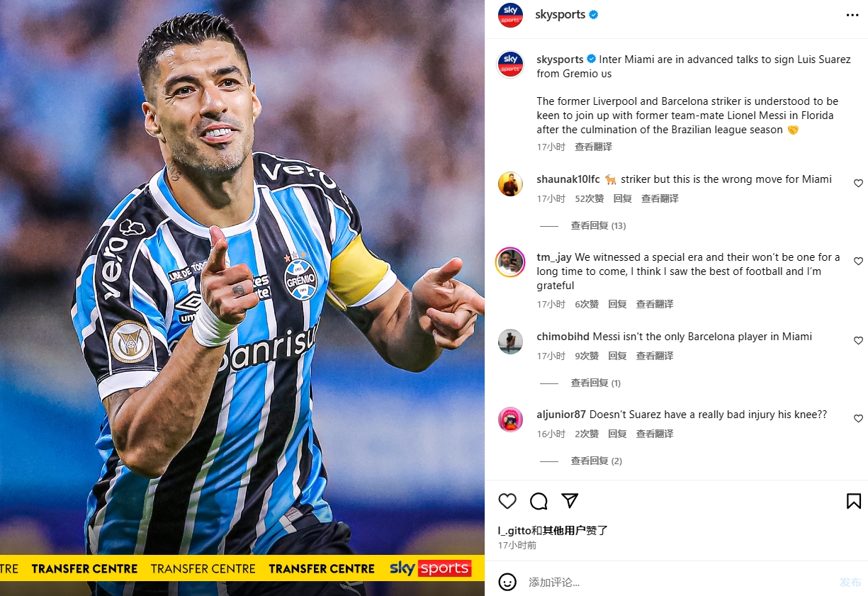Open shaunak10lfc's profile picture
The width and height of the screenshot is (868, 596).
[510, 184]
